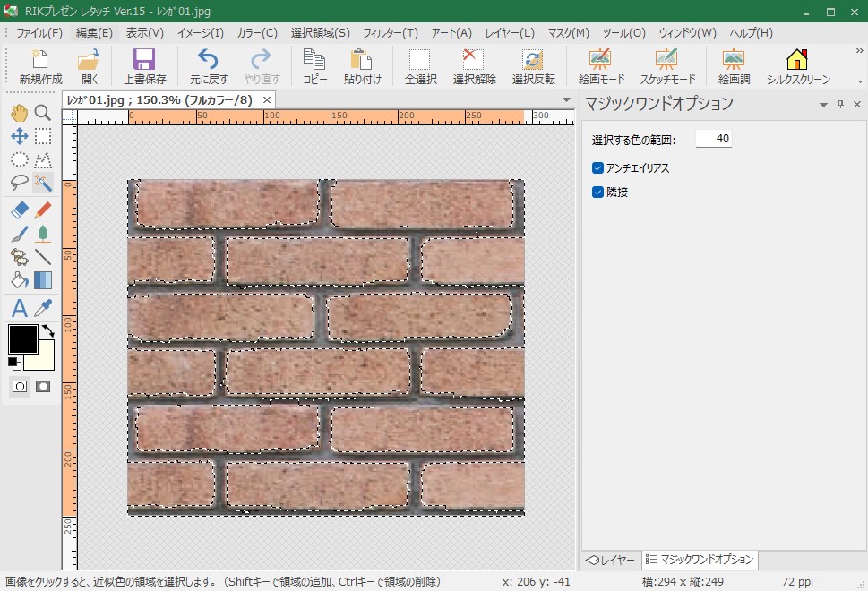Toggle pin on マジックワンドオプション panel
This screenshot has width=868, height=591.
click(840, 105)
